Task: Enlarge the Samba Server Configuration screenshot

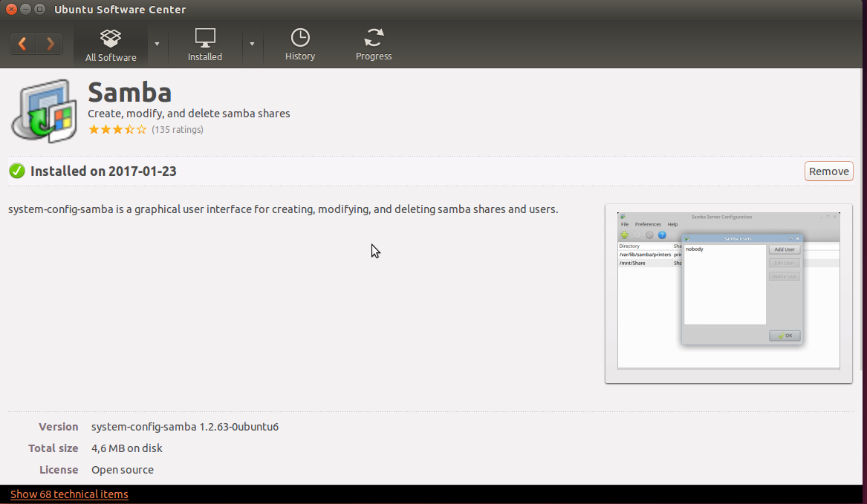Action: pyautogui.click(x=728, y=293)
